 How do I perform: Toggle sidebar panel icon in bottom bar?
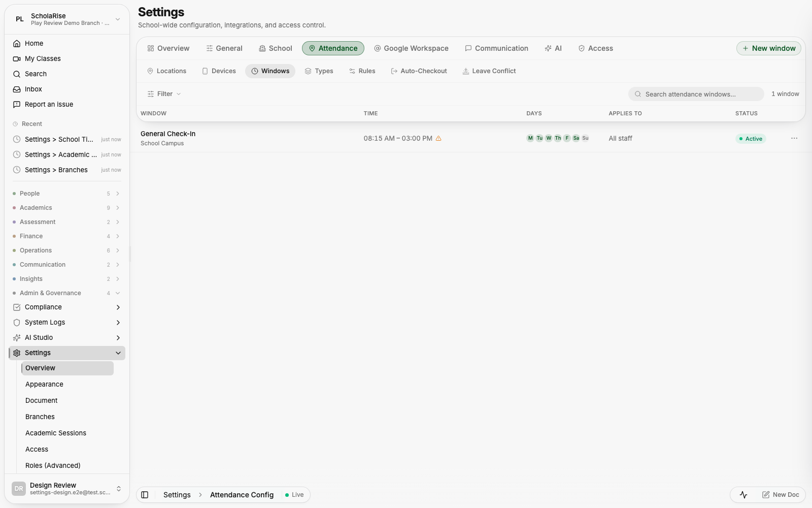coord(145,495)
